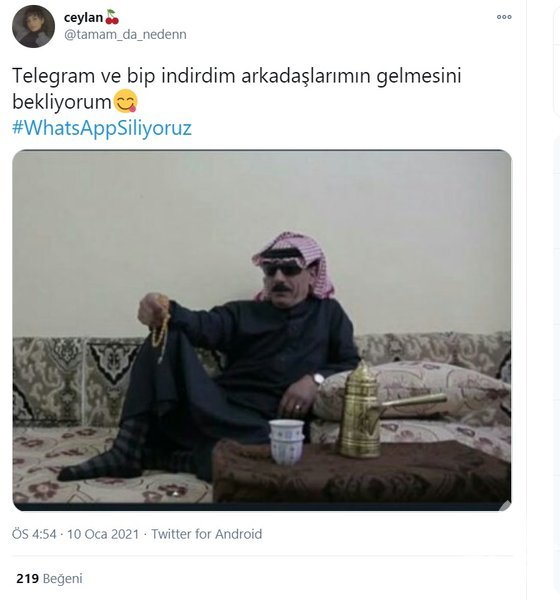Click the word arkadaşlarımın in tweet text
560x600 pixels.
coord(306,76)
